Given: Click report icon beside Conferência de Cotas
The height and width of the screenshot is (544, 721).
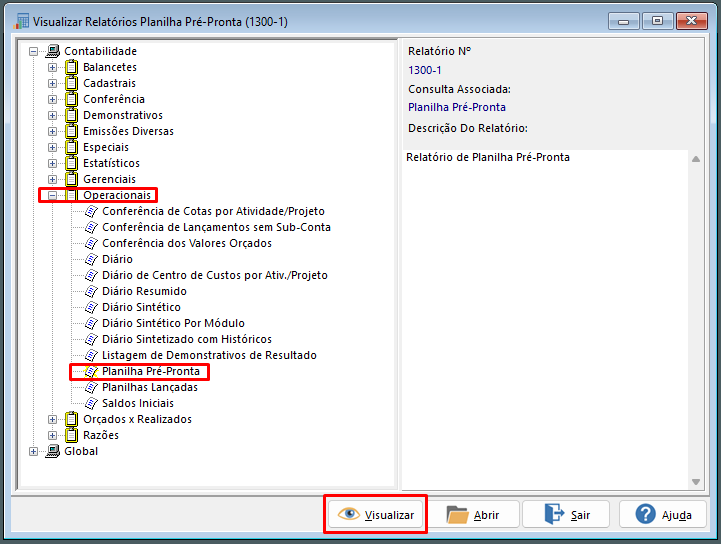Looking at the screenshot, I should point(92,212).
